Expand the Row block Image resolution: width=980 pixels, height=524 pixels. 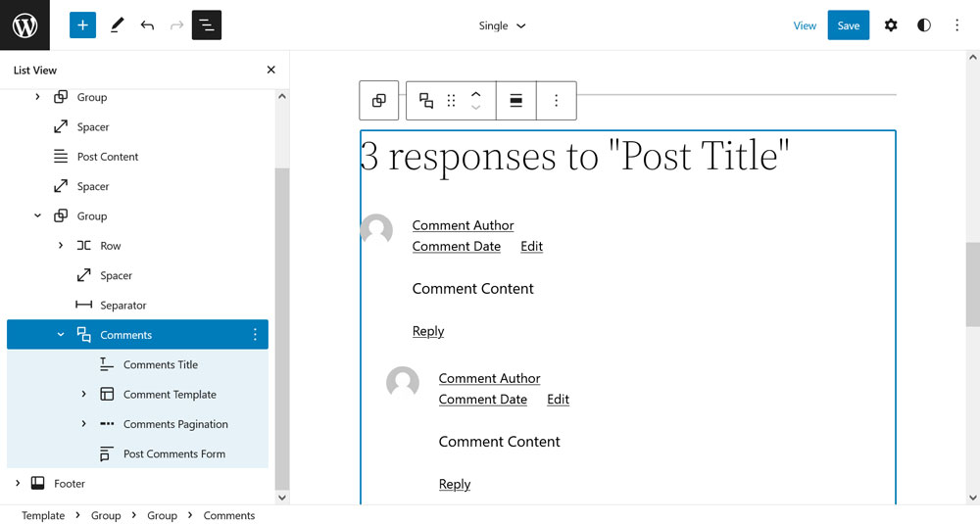61,246
